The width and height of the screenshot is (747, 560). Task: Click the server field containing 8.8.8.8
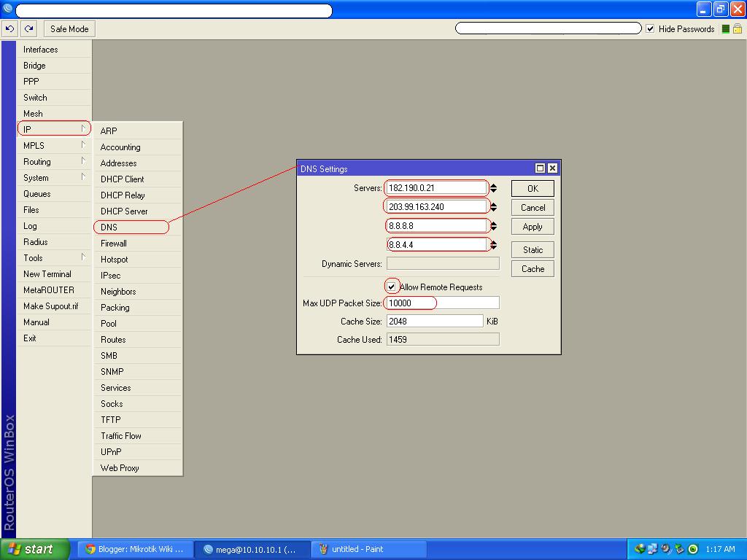438,226
